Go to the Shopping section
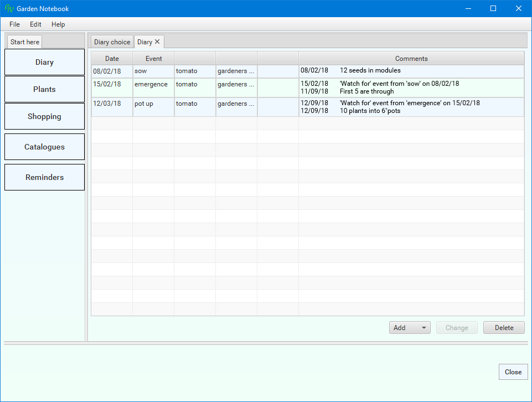This screenshot has width=532, height=402. tap(44, 116)
